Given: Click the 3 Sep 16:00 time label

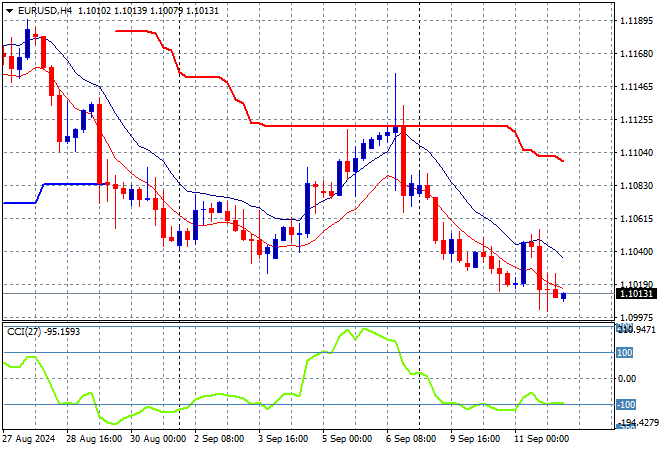Looking at the screenshot, I should tap(282, 439).
